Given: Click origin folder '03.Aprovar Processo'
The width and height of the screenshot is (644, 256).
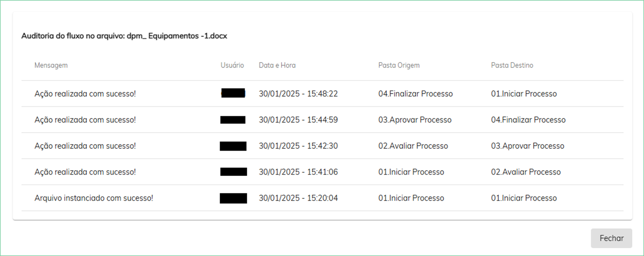Looking at the screenshot, I should pos(415,120).
